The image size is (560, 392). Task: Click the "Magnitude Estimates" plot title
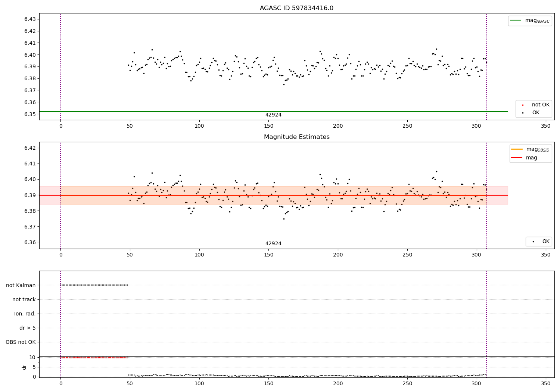click(x=296, y=137)
